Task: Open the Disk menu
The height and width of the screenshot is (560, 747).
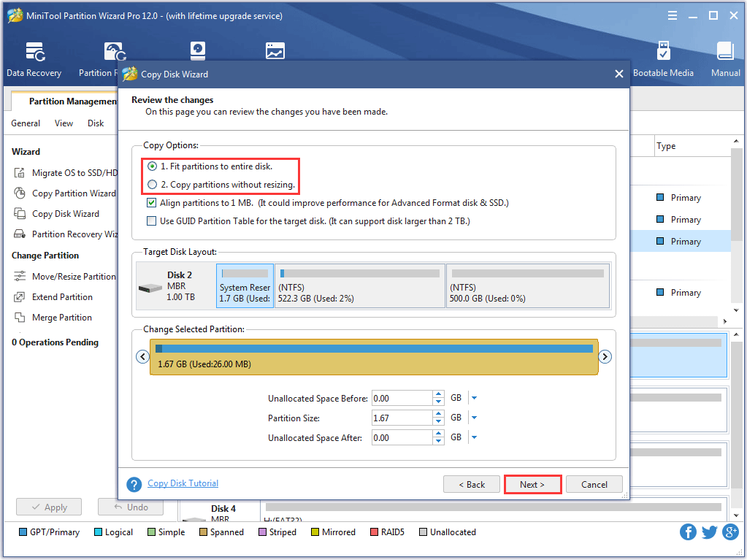Action: (x=96, y=123)
